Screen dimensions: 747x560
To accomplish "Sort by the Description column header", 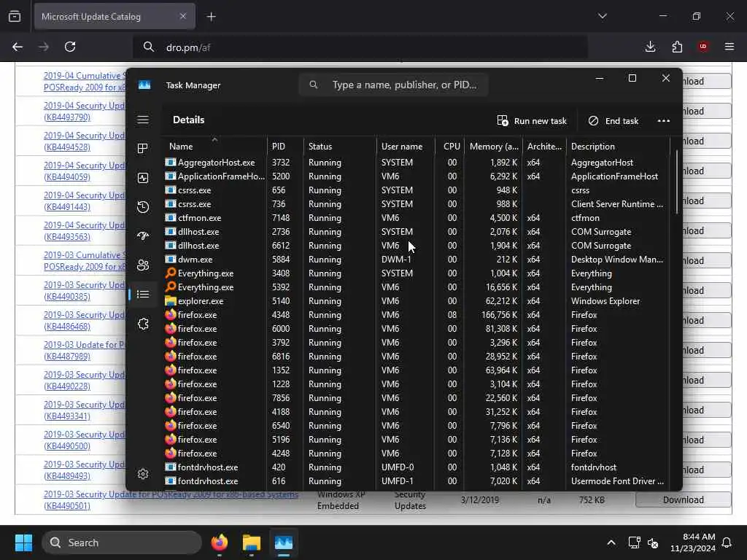I will click(x=618, y=146).
